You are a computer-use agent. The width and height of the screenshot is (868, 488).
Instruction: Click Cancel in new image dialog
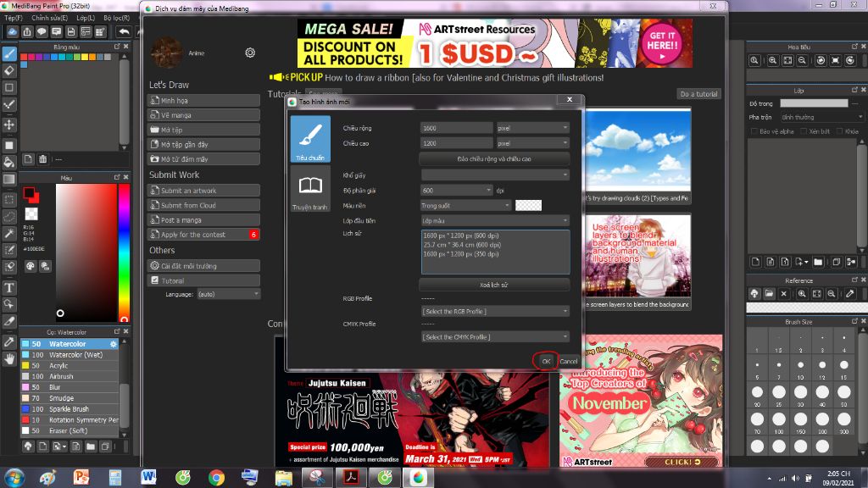(x=569, y=361)
